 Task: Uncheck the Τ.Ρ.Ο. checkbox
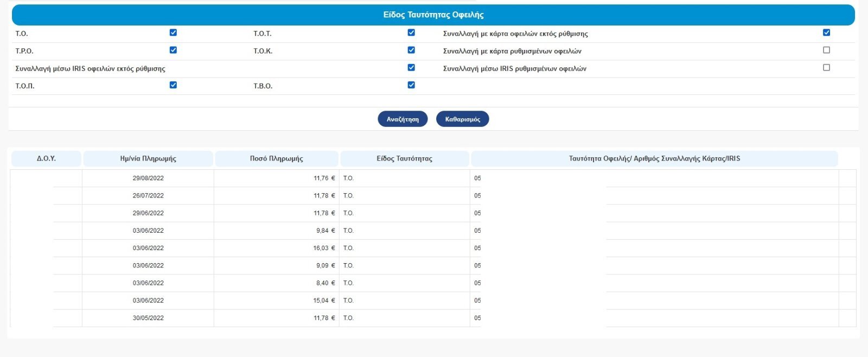click(173, 50)
